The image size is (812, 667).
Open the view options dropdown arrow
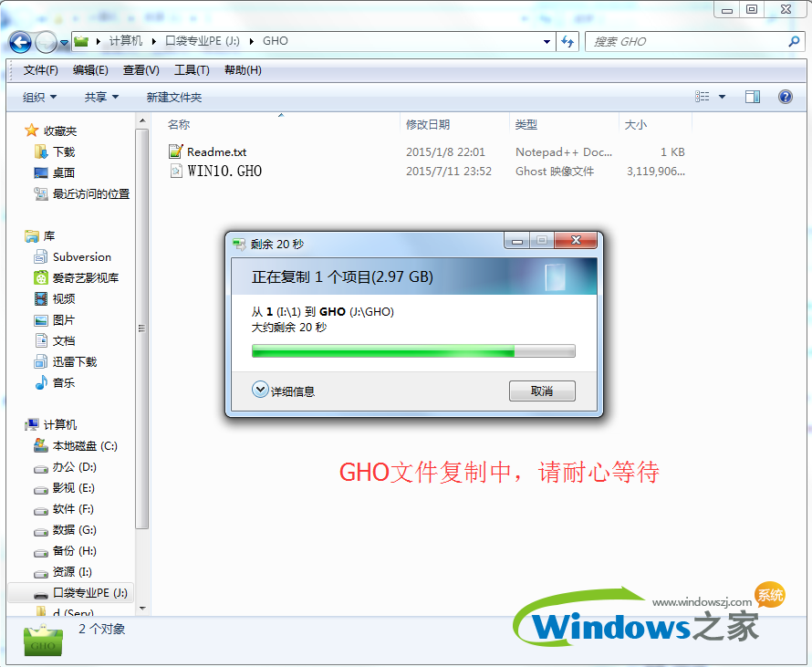pyautogui.click(x=723, y=97)
